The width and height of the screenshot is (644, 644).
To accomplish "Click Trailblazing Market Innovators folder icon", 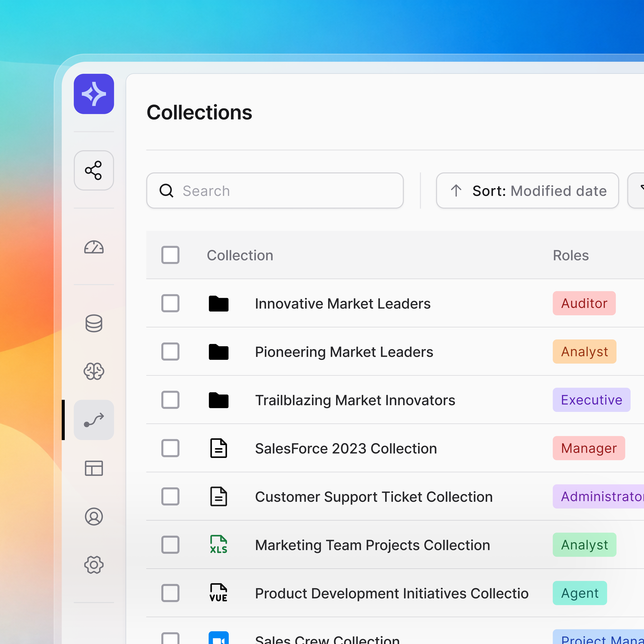I will tap(219, 400).
